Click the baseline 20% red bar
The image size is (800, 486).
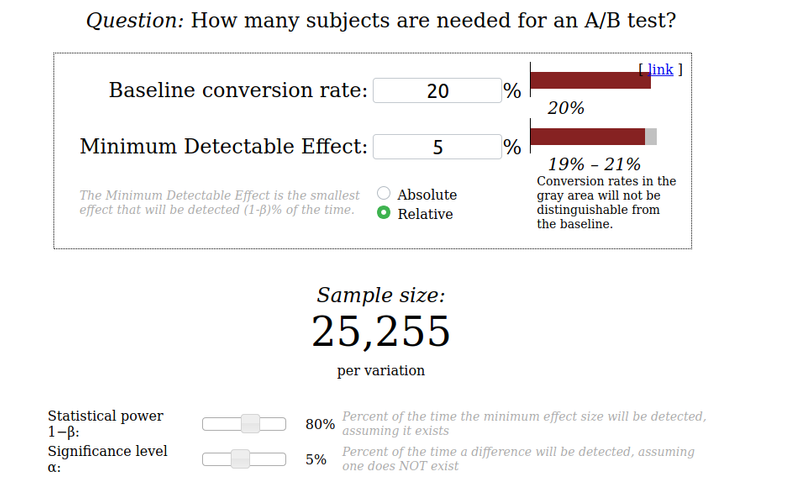pos(591,80)
